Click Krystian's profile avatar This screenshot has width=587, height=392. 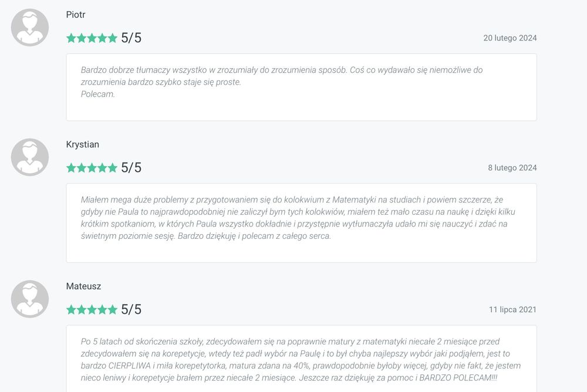click(30, 157)
